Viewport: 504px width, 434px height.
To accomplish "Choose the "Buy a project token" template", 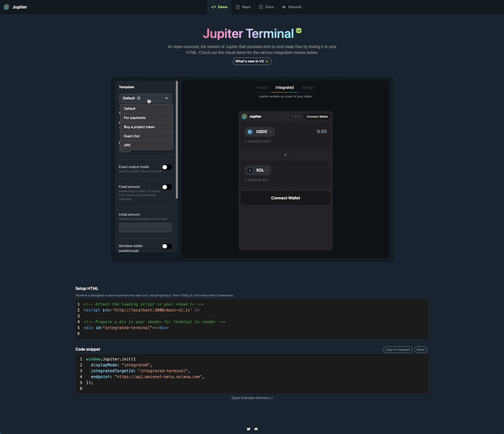I will 146,127.
